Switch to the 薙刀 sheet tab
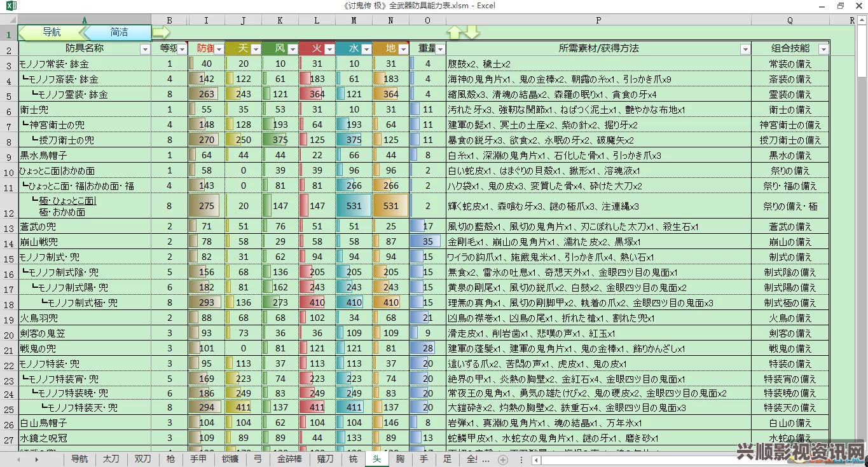 coord(325,459)
